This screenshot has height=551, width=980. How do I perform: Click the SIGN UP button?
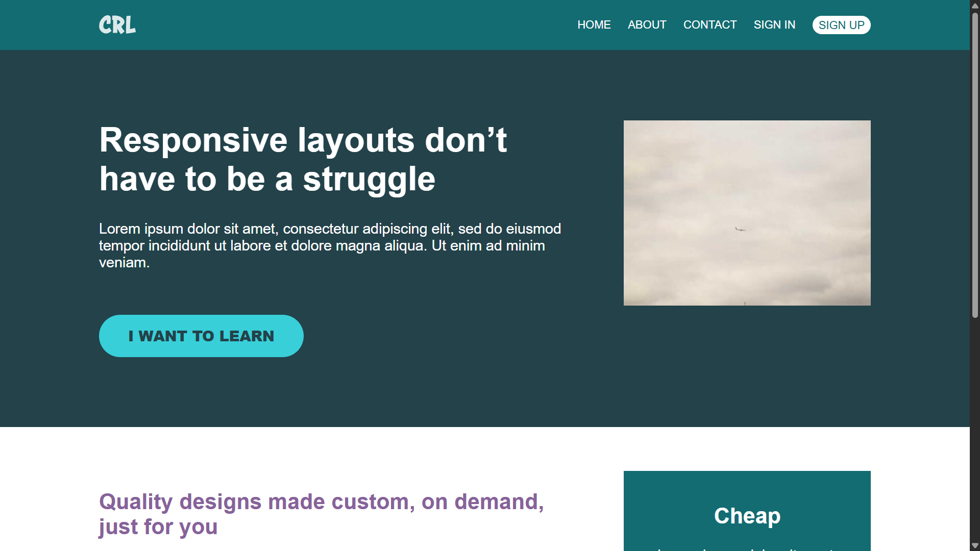841,25
